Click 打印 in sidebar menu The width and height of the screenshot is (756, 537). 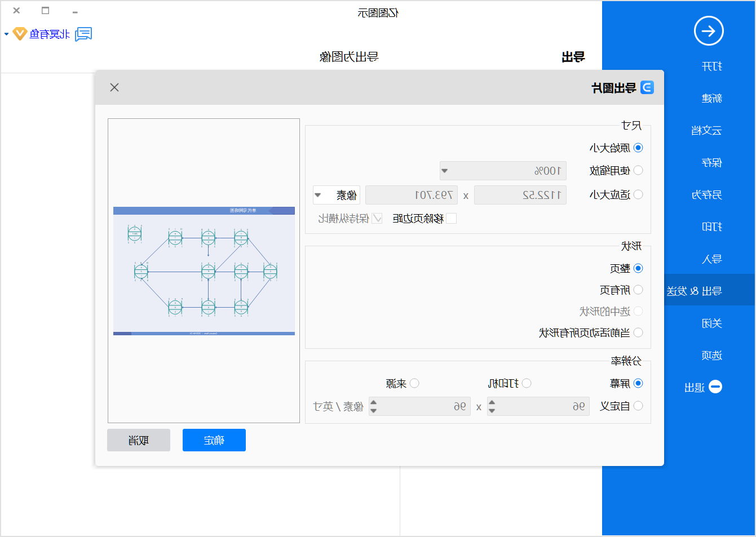[x=711, y=227]
